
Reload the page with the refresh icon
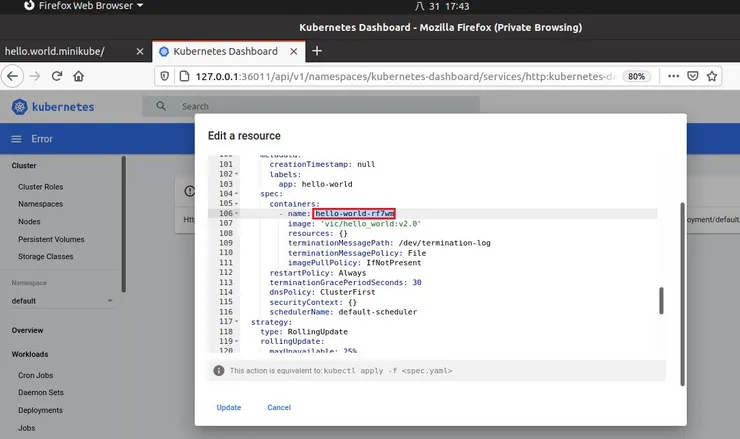[57, 76]
